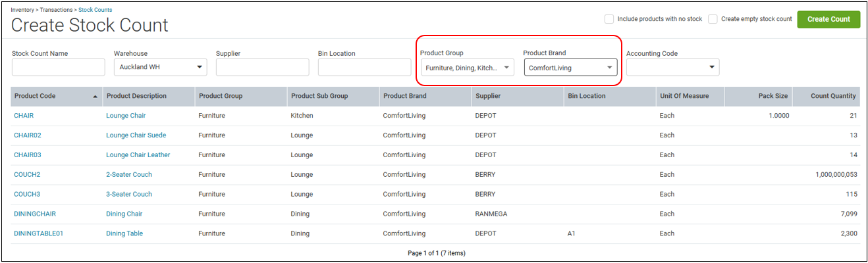The width and height of the screenshot is (868, 263).
Task: Tick Create empty stock count checkbox
Action: tap(713, 19)
